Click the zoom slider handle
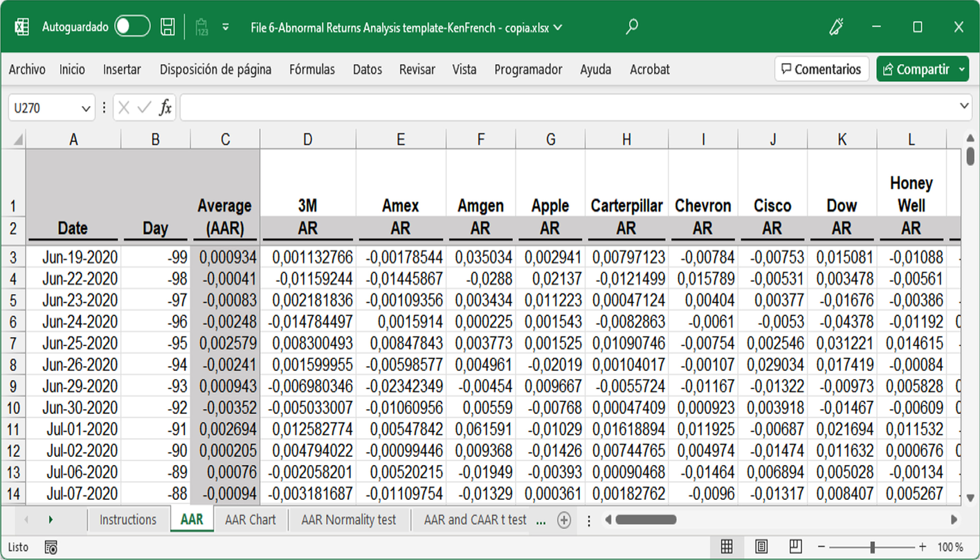The height and width of the screenshot is (560, 980). click(873, 547)
